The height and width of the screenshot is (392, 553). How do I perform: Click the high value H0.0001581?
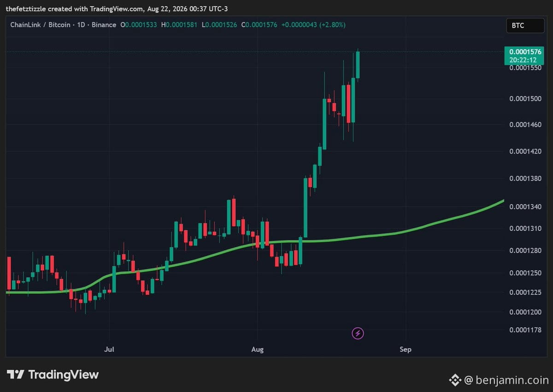pyautogui.click(x=179, y=25)
